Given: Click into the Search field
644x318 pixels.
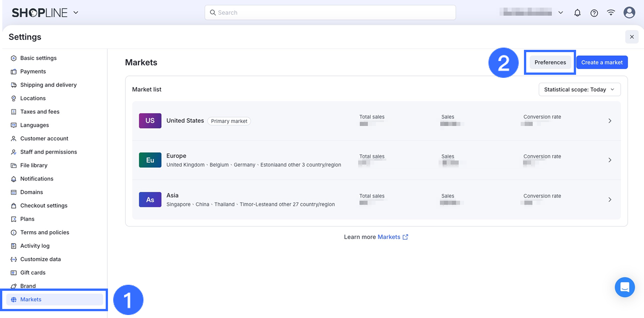Looking at the screenshot, I should click(x=330, y=12).
